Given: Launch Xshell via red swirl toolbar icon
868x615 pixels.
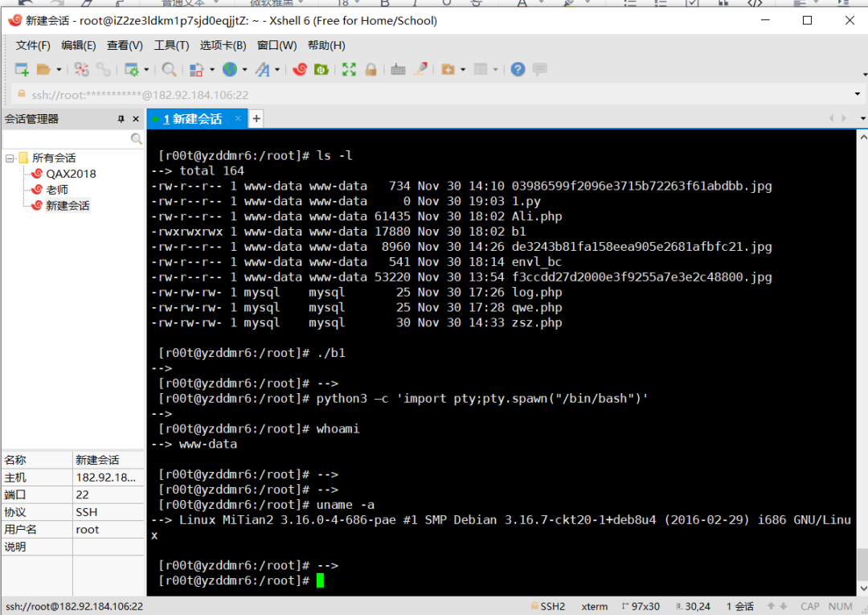Looking at the screenshot, I should pyautogui.click(x=300, y=69).
